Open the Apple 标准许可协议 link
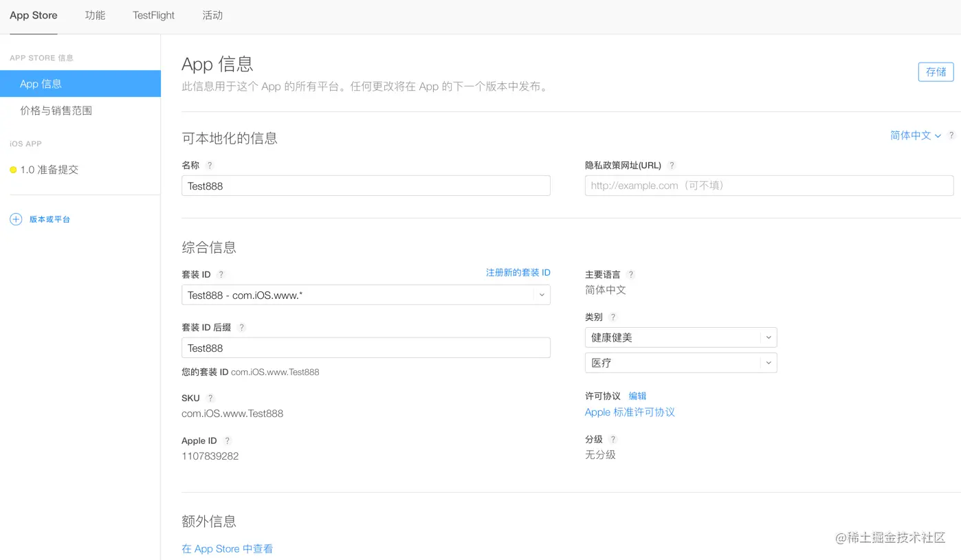Screen dimensions: 961x560 (630, 412)
